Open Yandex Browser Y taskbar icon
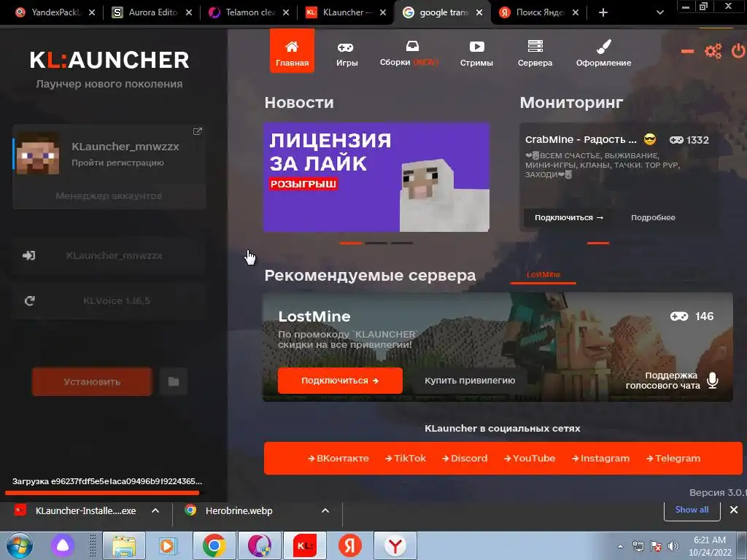Viewport: 747px width, 560px height. (x=395, y=545)
